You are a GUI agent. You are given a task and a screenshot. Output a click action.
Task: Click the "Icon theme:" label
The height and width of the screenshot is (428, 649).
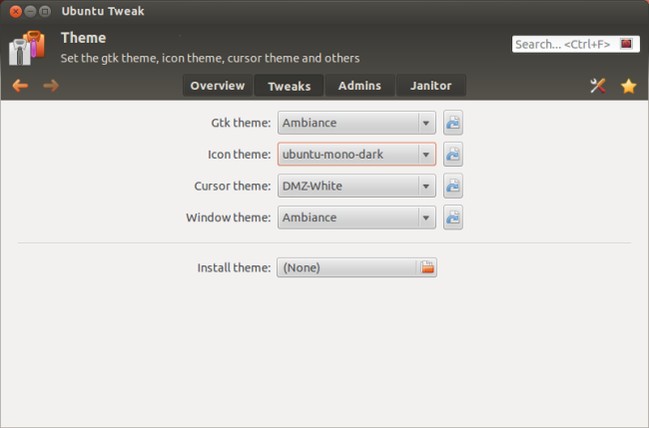click(x=239, y=154)
